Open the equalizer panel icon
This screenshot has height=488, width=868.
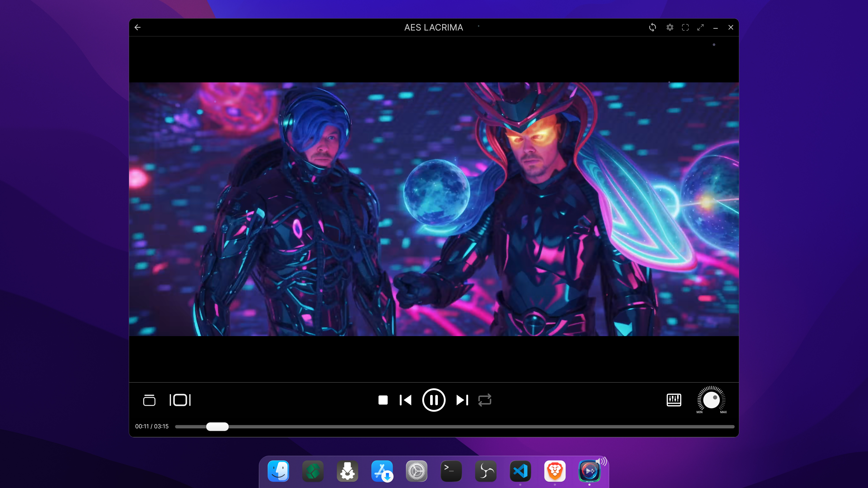point(674,400)
